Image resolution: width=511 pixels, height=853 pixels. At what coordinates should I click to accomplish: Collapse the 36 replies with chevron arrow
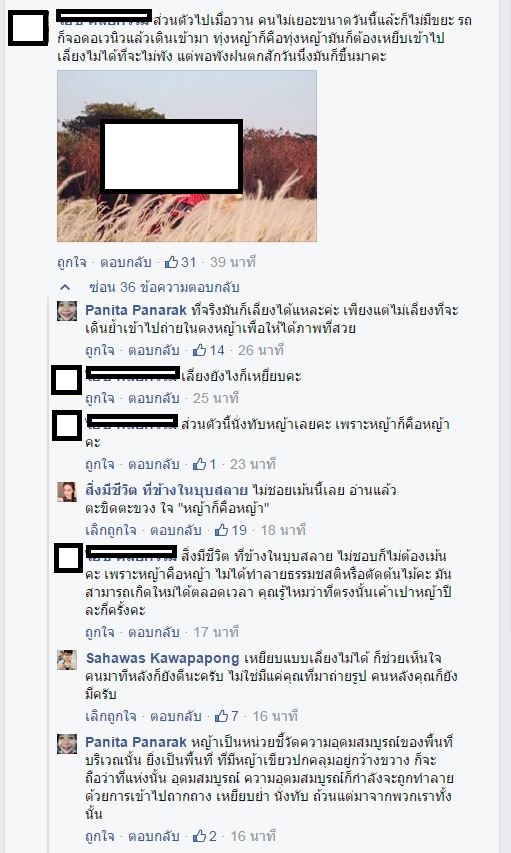(65, 287)
